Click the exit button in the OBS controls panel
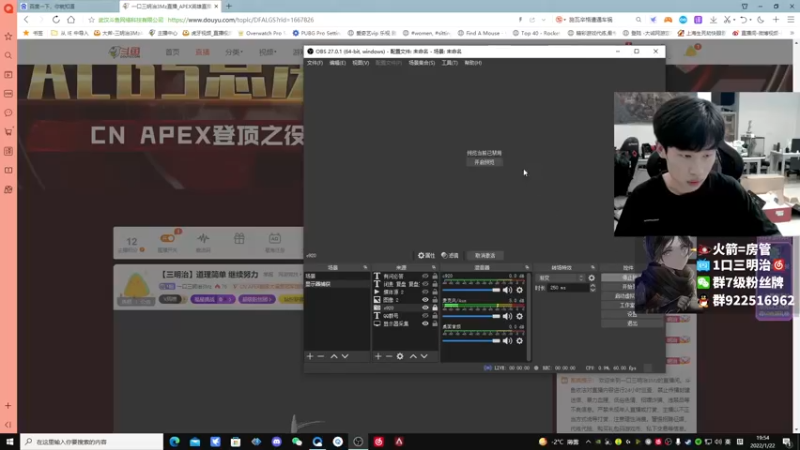The width and height of the screenshot is (800, 450). point(632,323)
